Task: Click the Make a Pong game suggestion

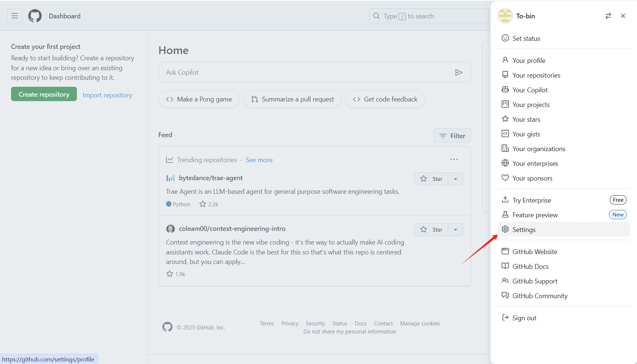Action: click(x=199, y=99)
